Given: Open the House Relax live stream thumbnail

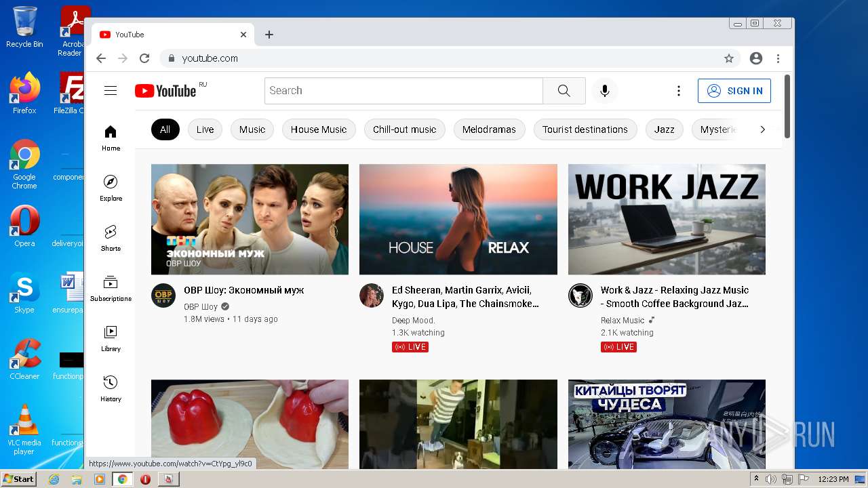Looking at the screenshot, I should [x=458, y=220].
